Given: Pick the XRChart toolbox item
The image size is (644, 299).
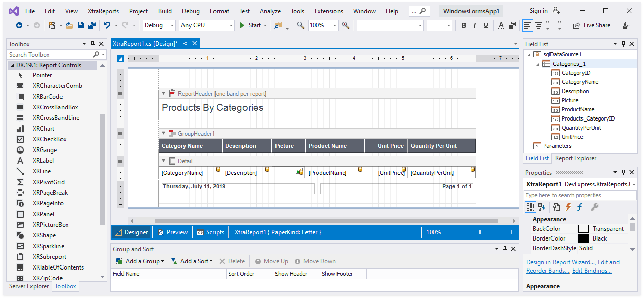Looking at the screenshot, I should (x=43, y=129).
